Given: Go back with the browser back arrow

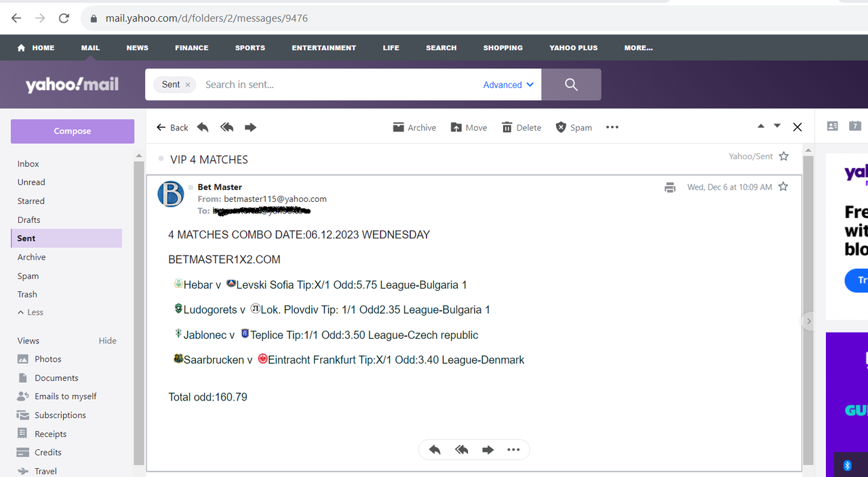Looking at the screenshot, I should tap(16, 18).
